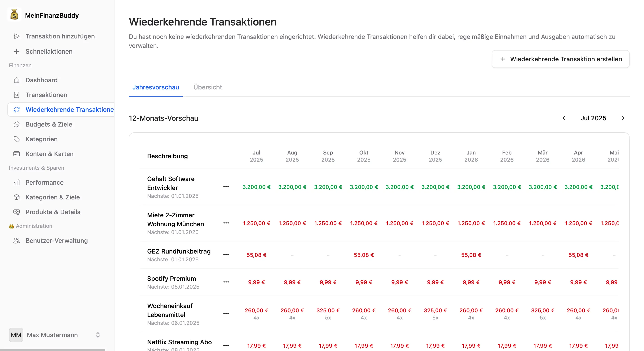Open the account switcher beside Max Mustermann
Screen dimensions: 644x351
coord(98,335)
